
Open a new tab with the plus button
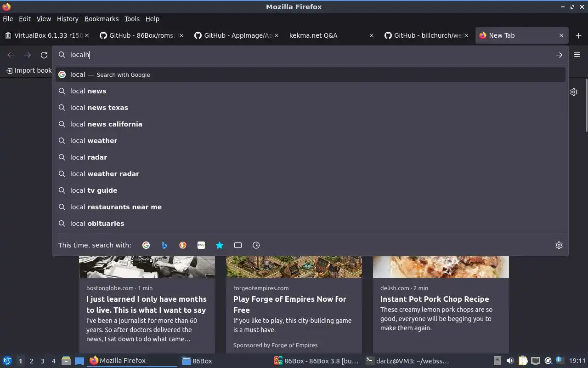pyautogui.click(x=578, y=35)
